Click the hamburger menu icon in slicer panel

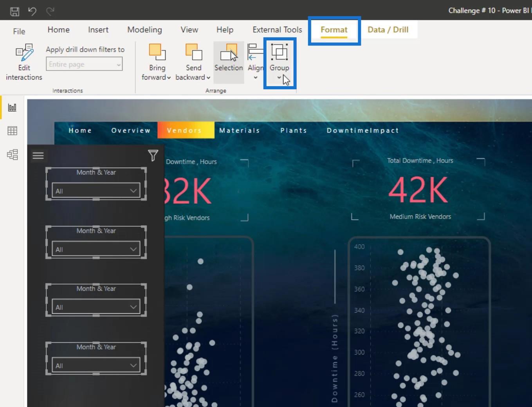point(38,156)
